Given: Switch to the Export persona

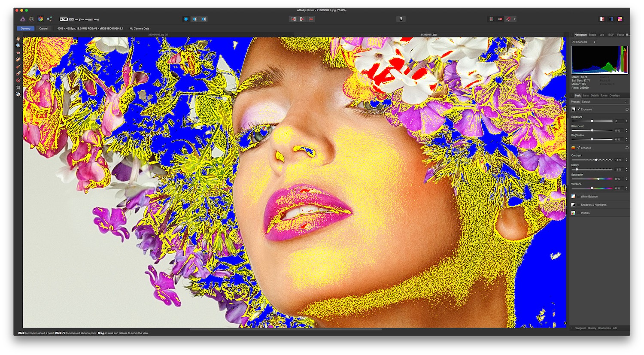Looking at the screenshot, I should point(49,19).
